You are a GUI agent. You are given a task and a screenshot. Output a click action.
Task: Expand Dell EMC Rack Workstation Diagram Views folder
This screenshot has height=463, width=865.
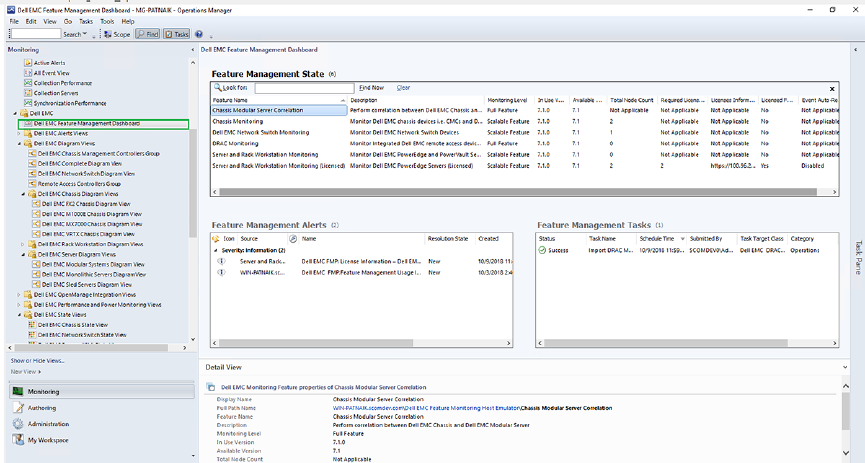pyautogui.click(x=23, y=244)
